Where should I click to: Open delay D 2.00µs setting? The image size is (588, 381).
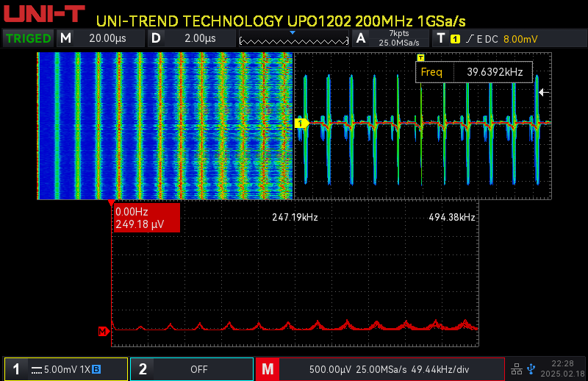[191, 38]
